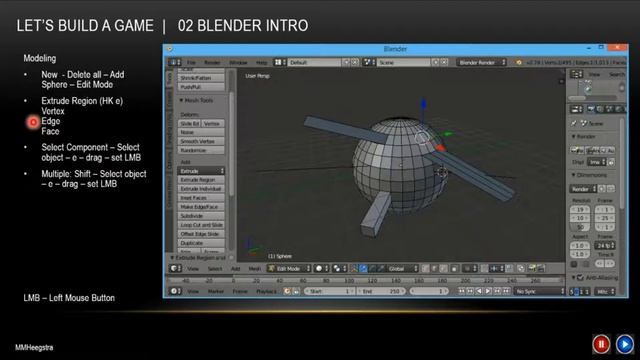The height and width of the screenshot is (360, 640).
Task: Enable face select mode
Action: (443, 268)
